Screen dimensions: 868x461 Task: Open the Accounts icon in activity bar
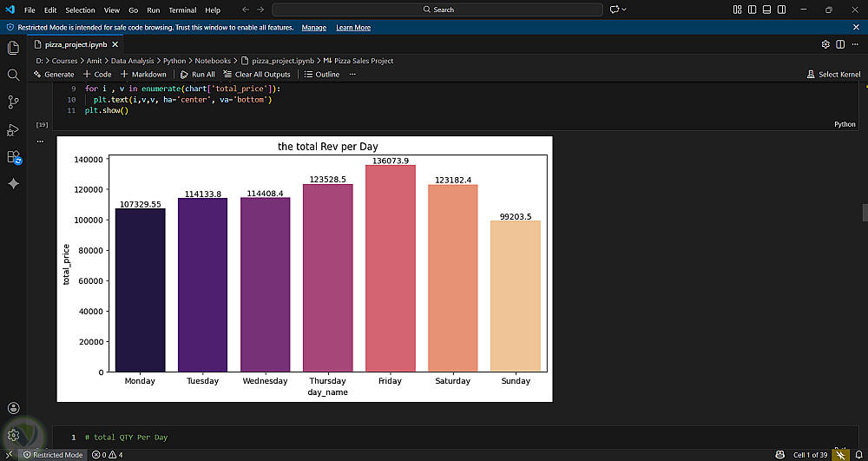(x=13, y=408)
